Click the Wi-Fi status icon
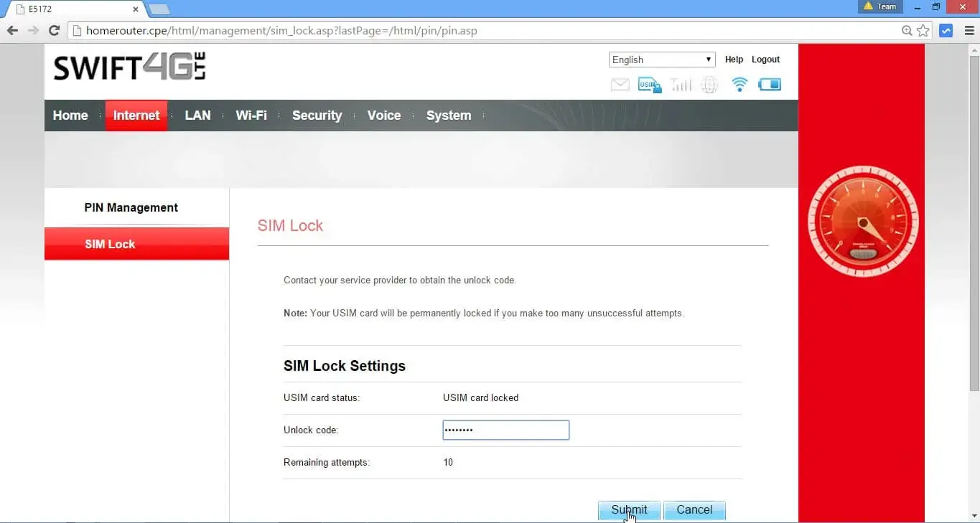The width and height of the screenshot is (980, 523). click(x=739, y=84)
